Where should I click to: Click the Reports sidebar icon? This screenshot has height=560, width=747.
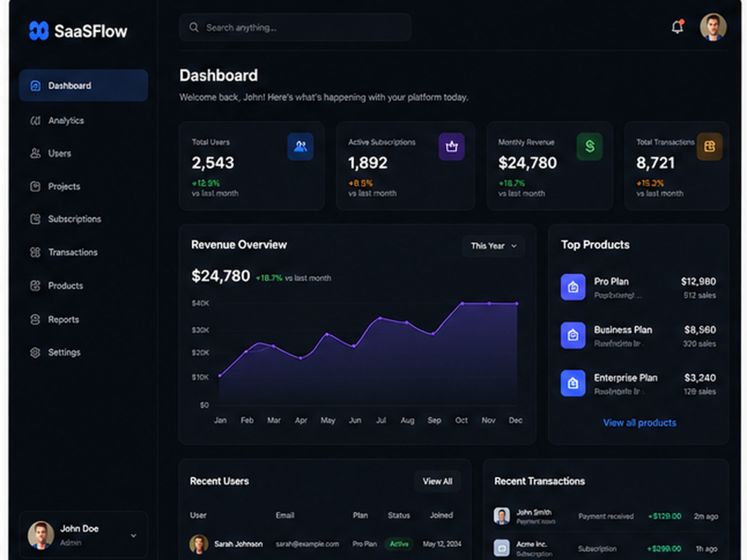click(35, 320)
